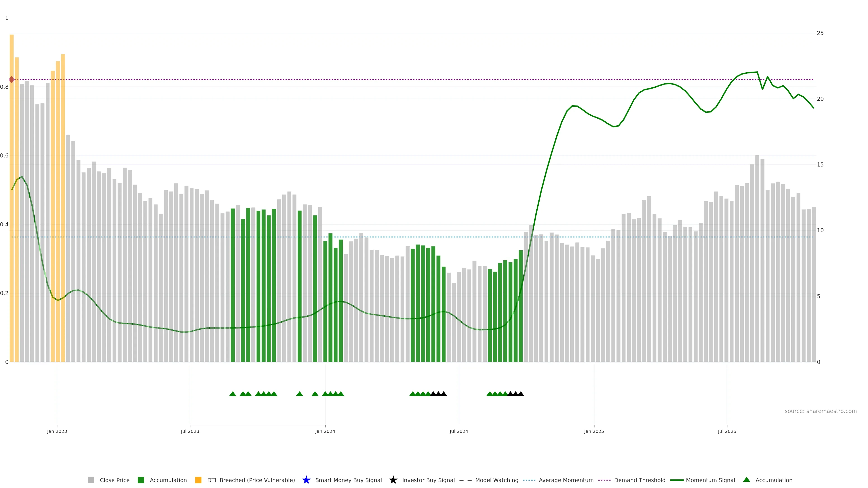Image resolution: width=868 pixels, height=488 pixels.
Task: Click the orange DTL Breached color swatch
Action: tap(198, 480)
